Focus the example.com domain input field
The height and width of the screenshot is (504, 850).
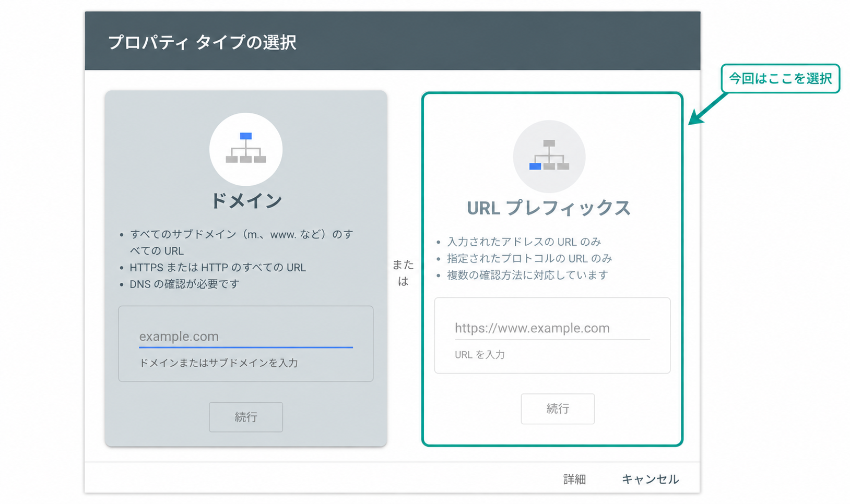pyautogui.click(x=246, y=337)
